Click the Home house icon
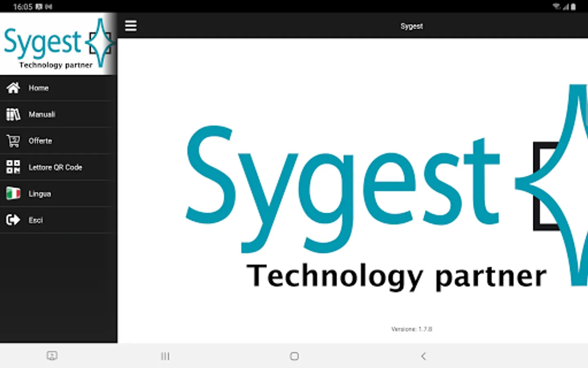588x368 pixels. (x=13, y=88)
